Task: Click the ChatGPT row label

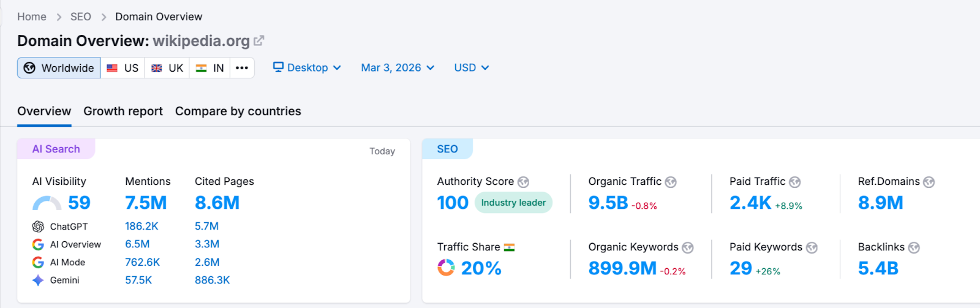Action: (69, 227)
